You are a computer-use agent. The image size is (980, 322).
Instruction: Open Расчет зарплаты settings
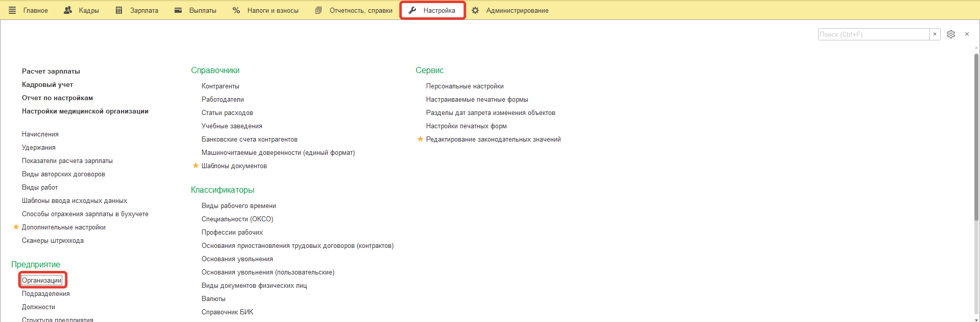click(51, 71)
